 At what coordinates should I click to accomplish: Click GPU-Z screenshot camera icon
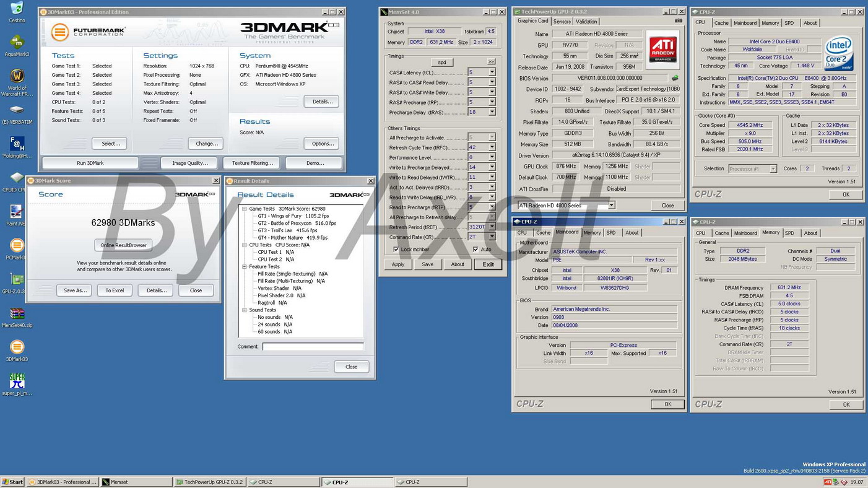pos(678,21)
